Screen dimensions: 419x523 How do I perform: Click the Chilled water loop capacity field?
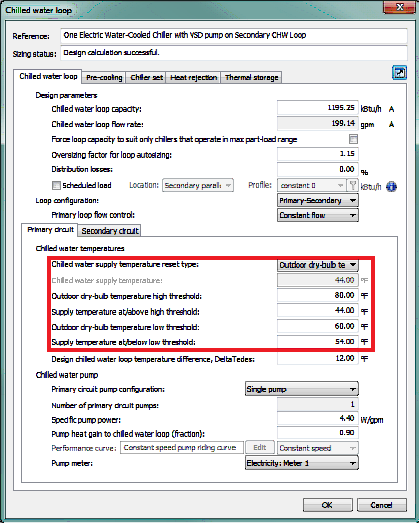pyautogui.click(x=318, y=108)
